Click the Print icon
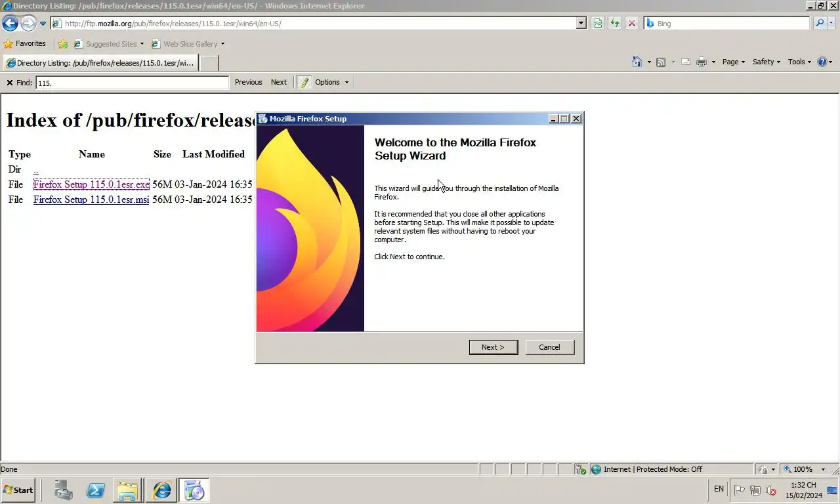Viewport: 840px width, 504px height. click(702, 62)
